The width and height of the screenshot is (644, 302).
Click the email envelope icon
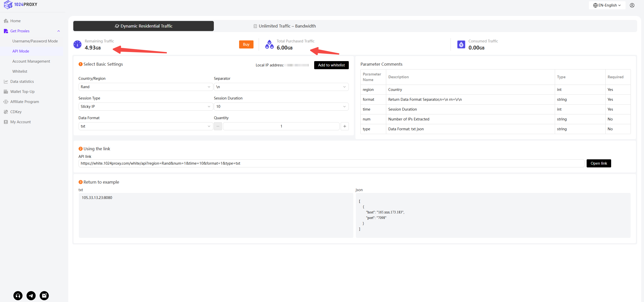click(x=44, y=295)
